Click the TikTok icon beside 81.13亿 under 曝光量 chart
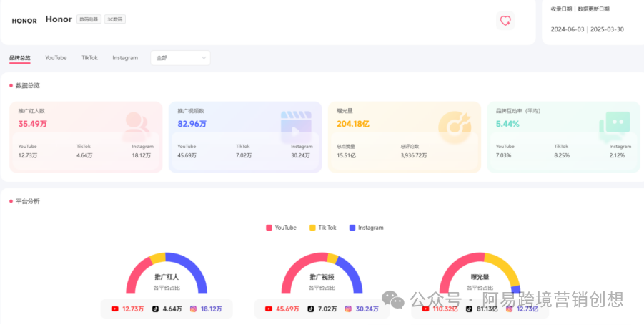This screenshot has width=644, height=325. click(469, 309)
